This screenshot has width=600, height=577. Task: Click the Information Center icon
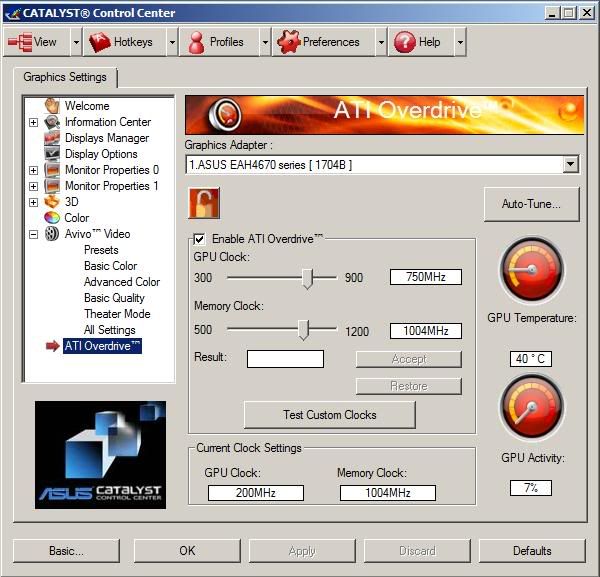52,122
